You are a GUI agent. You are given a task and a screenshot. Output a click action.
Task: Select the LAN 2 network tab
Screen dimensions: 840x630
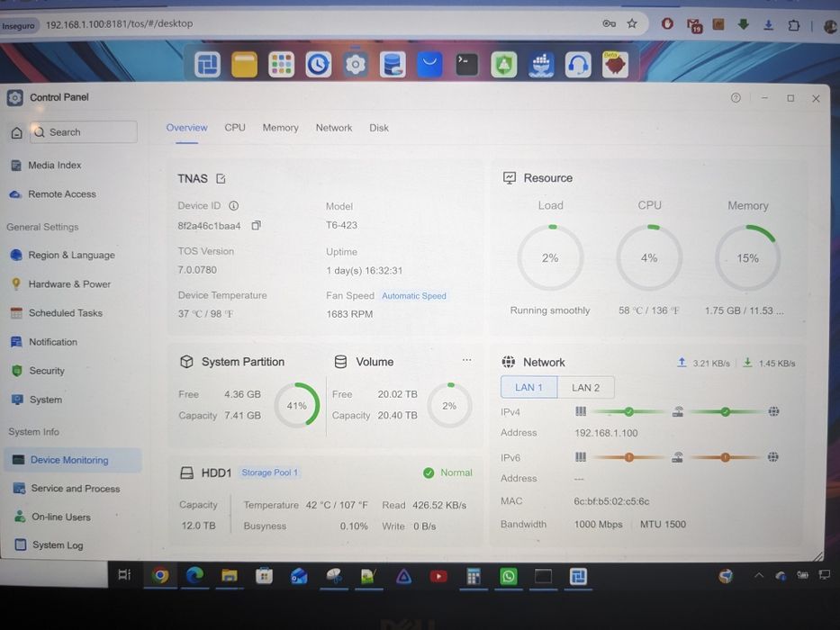pyautogui.click(x=585, y=387)
